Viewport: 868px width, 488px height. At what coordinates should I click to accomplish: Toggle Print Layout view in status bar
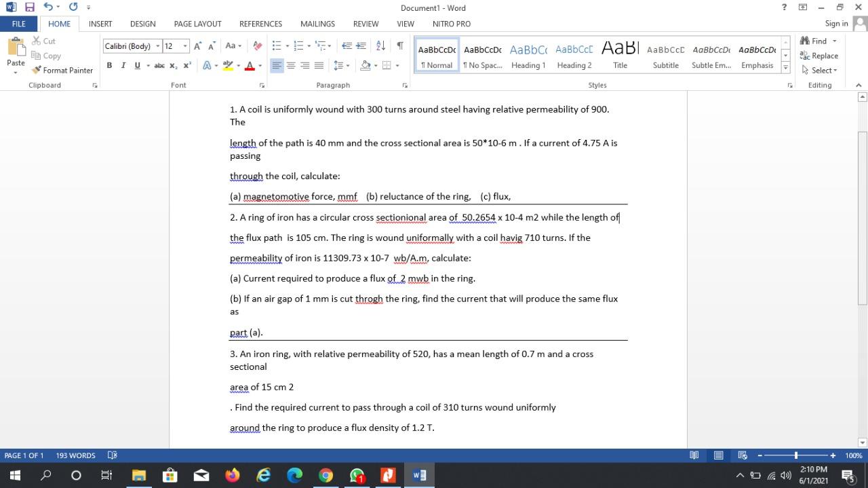718,455
